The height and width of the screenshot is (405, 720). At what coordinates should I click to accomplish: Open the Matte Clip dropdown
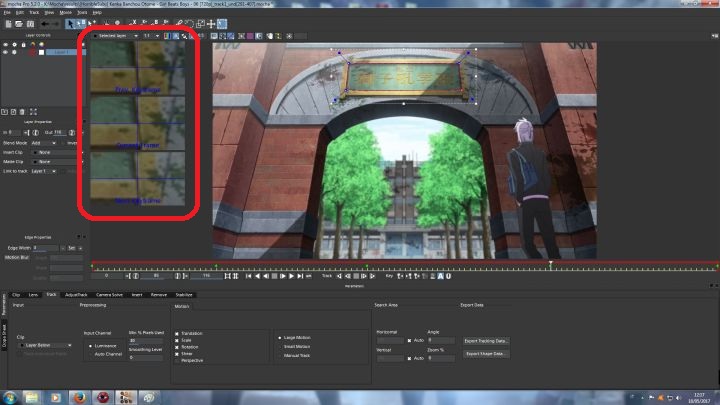56,162
